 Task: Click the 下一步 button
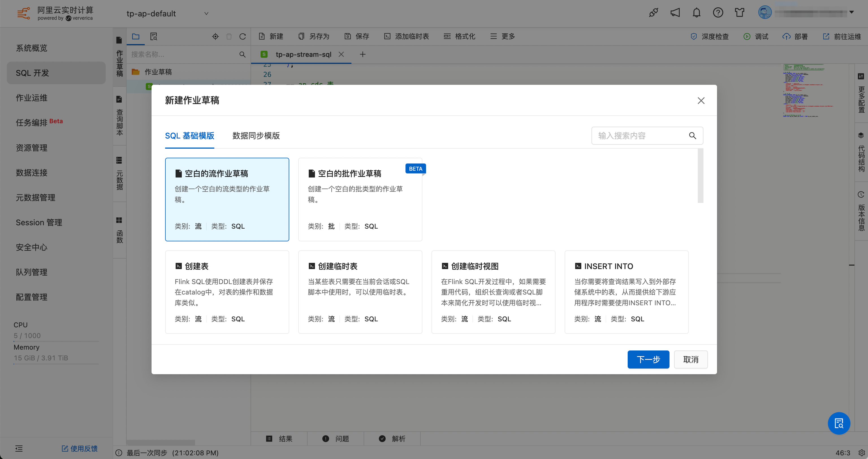(x=648, y=359)
